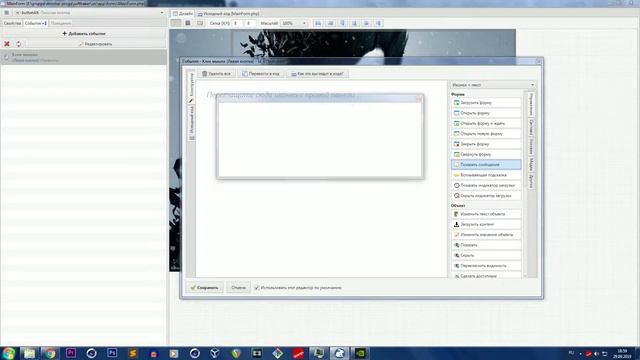Click the system clock in the tray

click(x=623, y=353)
